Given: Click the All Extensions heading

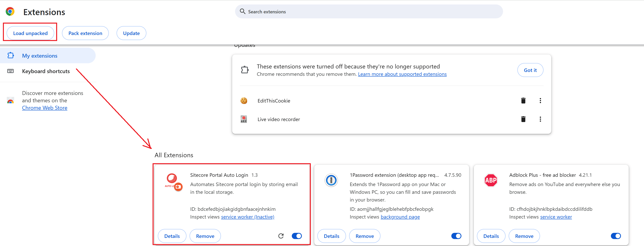Looking at the screenshot, I should click(x=174, y=155).
